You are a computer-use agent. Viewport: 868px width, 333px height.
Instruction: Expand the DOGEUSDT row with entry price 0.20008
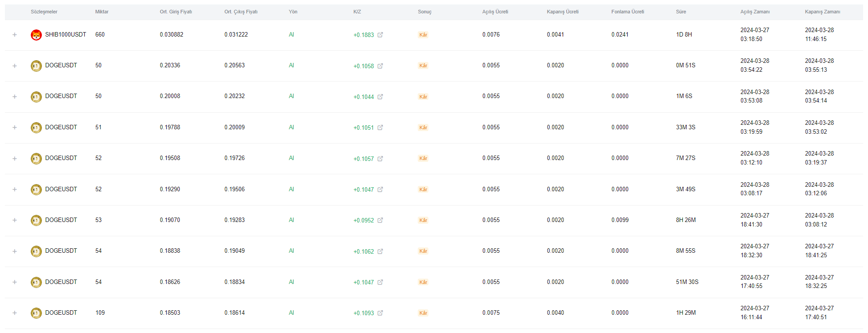point(15,97)
